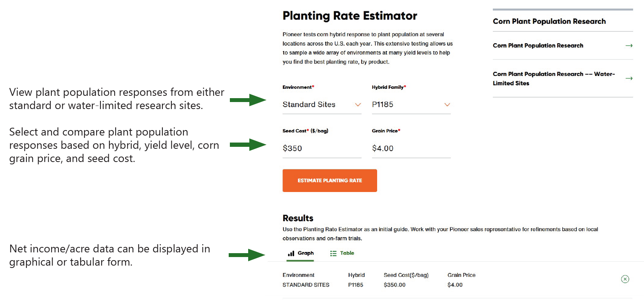The height and width of the screenshot is (303, 644).
Task: Clear the displayed Standard Sites result entry
Action: pyautogui.click(x=625, y=279)
